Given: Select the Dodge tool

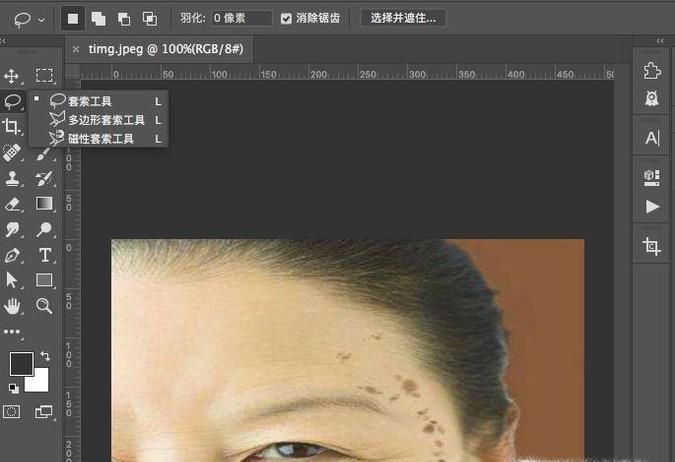Looking at the screenshot, I should 44,229.
